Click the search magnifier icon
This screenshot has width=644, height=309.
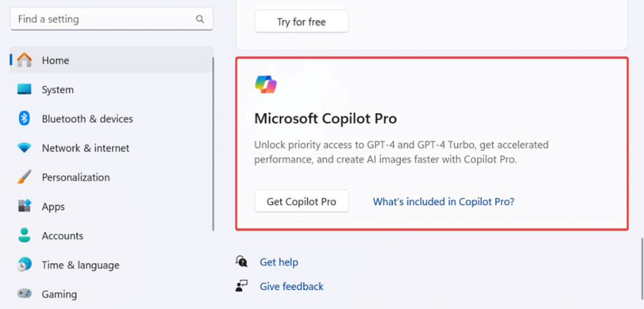click(200, 20)
